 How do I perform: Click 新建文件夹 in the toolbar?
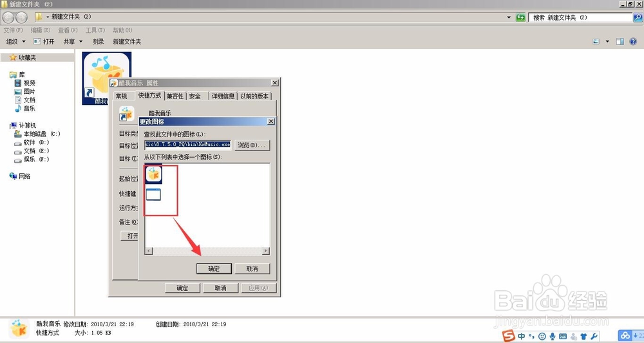127,41
